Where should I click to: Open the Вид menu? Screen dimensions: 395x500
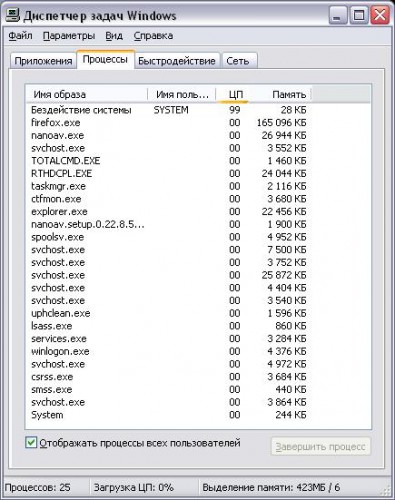114,36
